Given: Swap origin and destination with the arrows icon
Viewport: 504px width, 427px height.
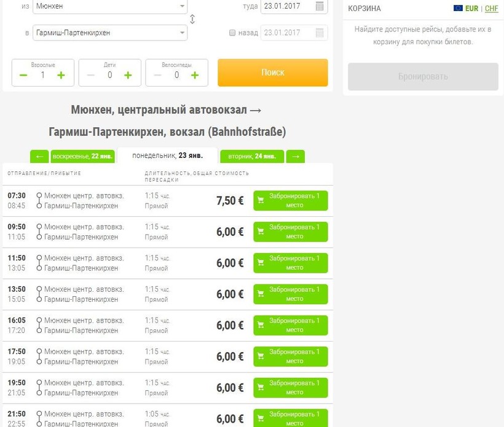Looking at the screenshot, I should click(x=192, y=19).
